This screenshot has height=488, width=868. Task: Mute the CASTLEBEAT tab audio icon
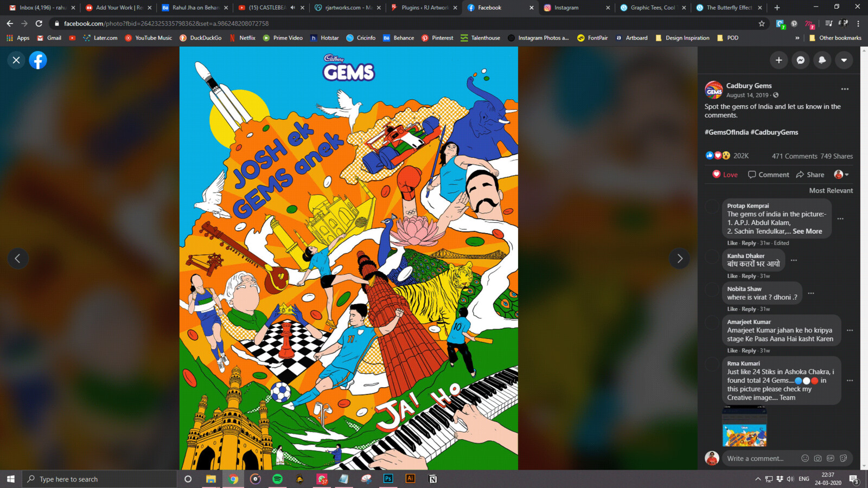293,8
